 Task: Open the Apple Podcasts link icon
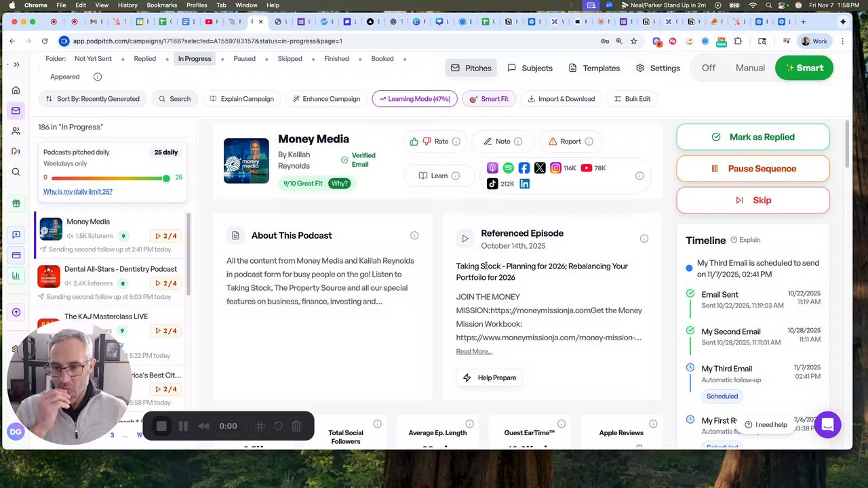[x=492, y=168]
